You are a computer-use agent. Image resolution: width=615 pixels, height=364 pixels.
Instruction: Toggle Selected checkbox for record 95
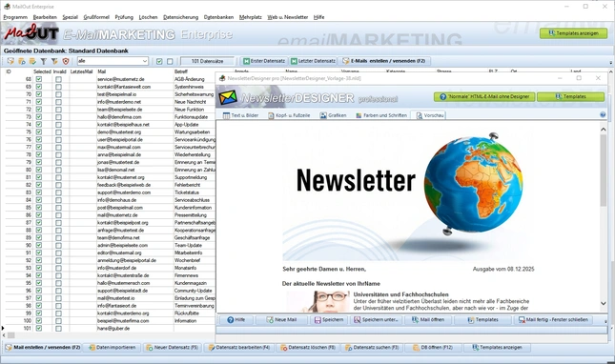(39, 283)
